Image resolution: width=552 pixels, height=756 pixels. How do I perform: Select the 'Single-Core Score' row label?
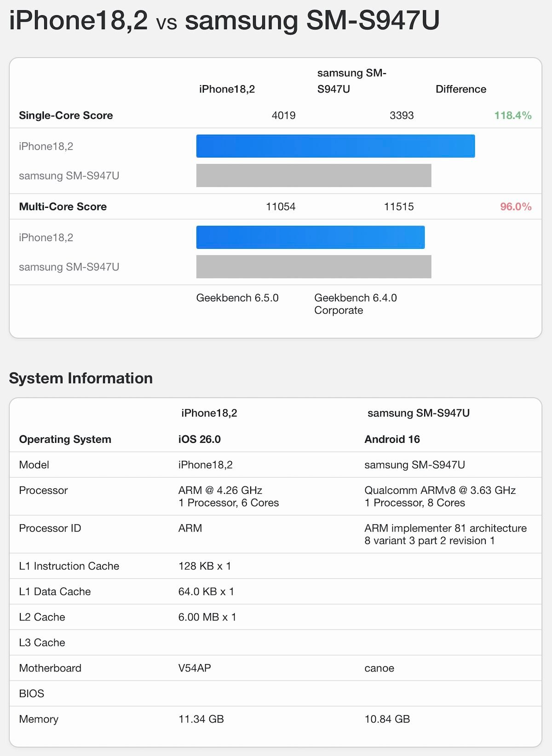coord(66,115)
